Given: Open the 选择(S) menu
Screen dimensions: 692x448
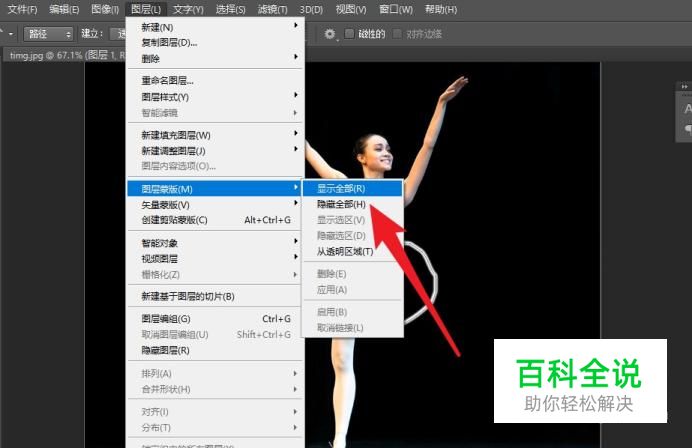Looking at the screenshot, I should pyautogui.click(x=230, y=9).
